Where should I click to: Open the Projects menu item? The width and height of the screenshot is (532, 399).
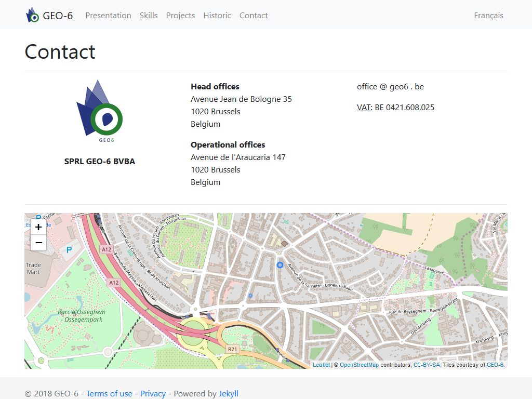coord(180,16)
